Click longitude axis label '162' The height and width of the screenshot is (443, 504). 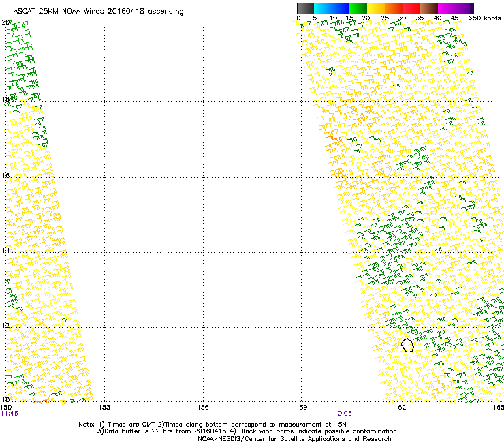[x=400, y=408]
